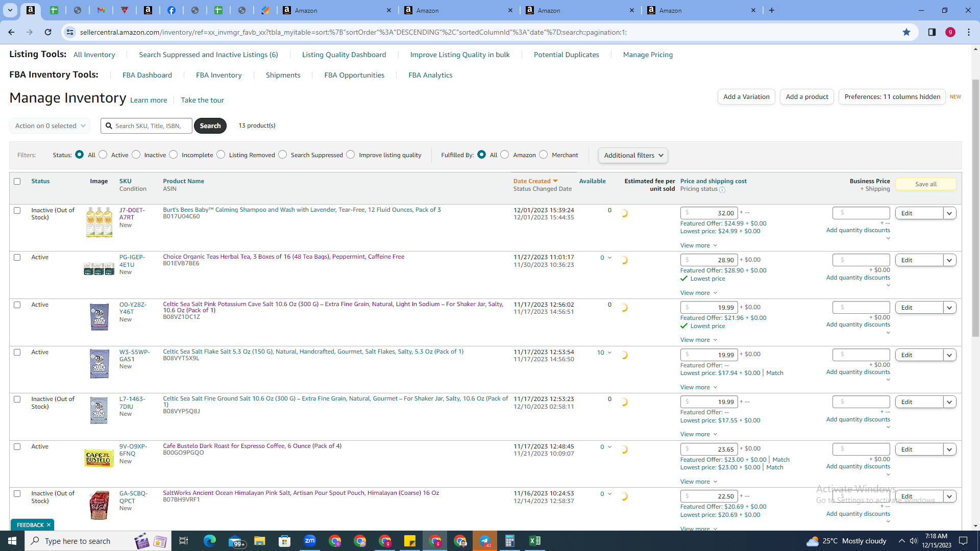980x551 pixels.
Task: Check the Burt's Bees Baby shampoo row
Action: click(x=17, y=210)
